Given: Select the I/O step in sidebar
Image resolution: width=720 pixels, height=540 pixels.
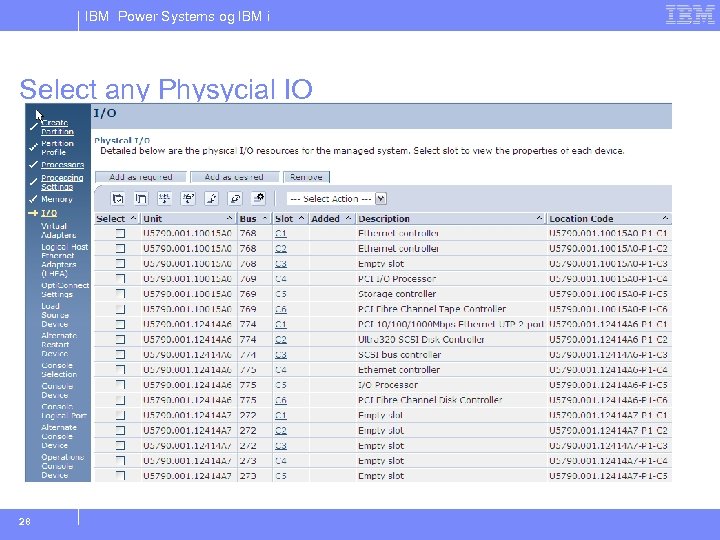Looking at the screenshot, I should pos(49,213).
